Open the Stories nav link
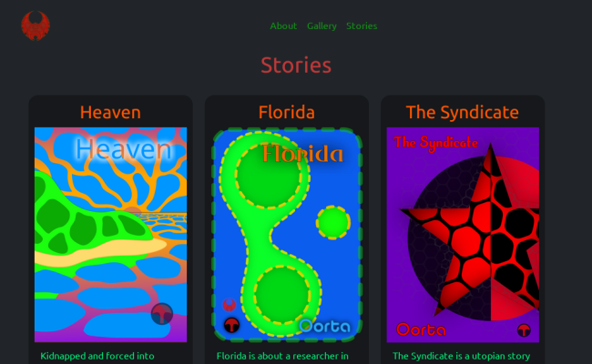 [362, 26]
